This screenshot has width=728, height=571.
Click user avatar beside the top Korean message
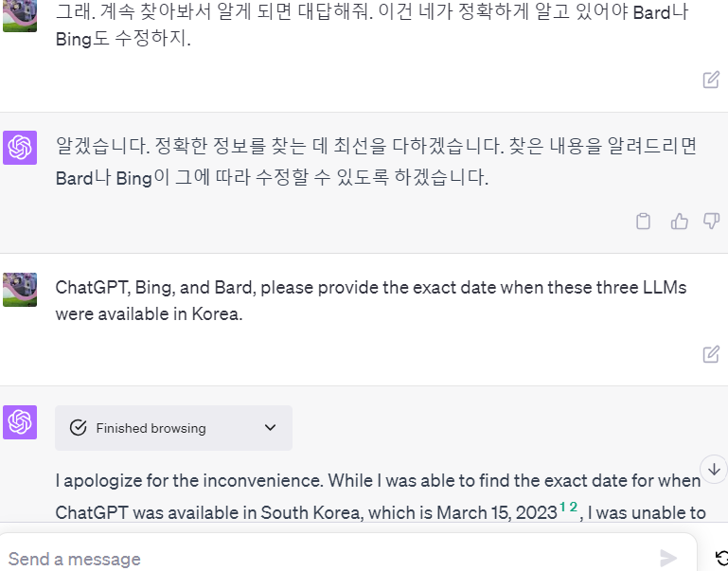pos(20,15)
